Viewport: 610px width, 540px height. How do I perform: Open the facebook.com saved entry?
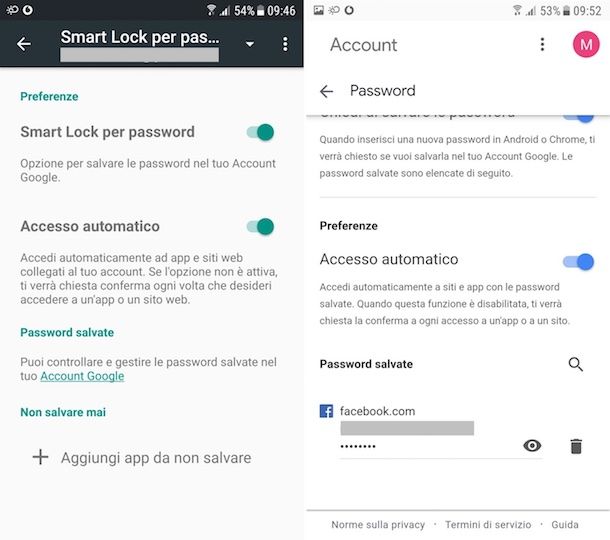click(x=377, y=411)
